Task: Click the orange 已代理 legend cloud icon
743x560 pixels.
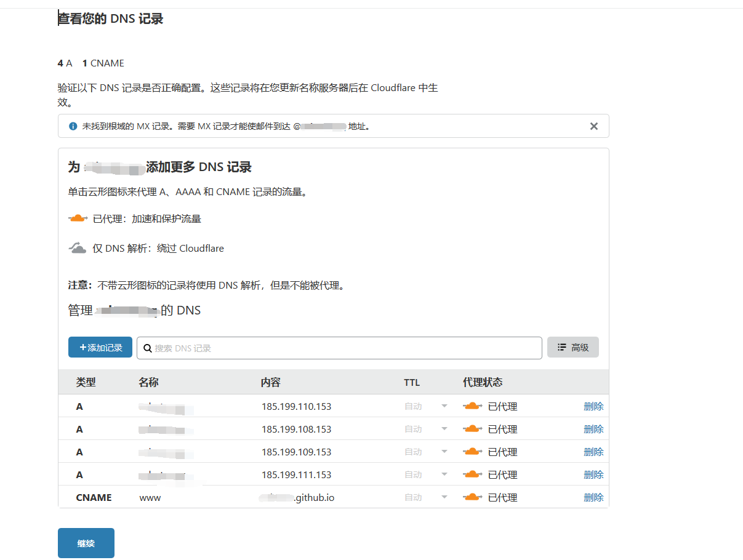Action: (x=78, y=218)
